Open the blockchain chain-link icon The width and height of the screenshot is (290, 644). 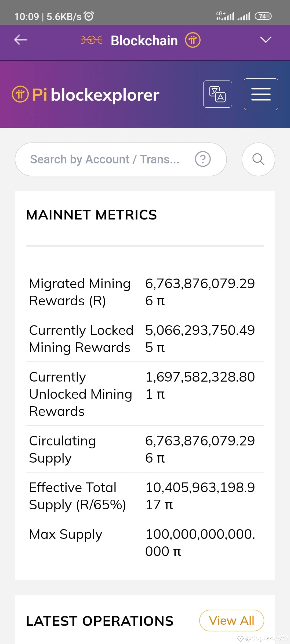91,40
